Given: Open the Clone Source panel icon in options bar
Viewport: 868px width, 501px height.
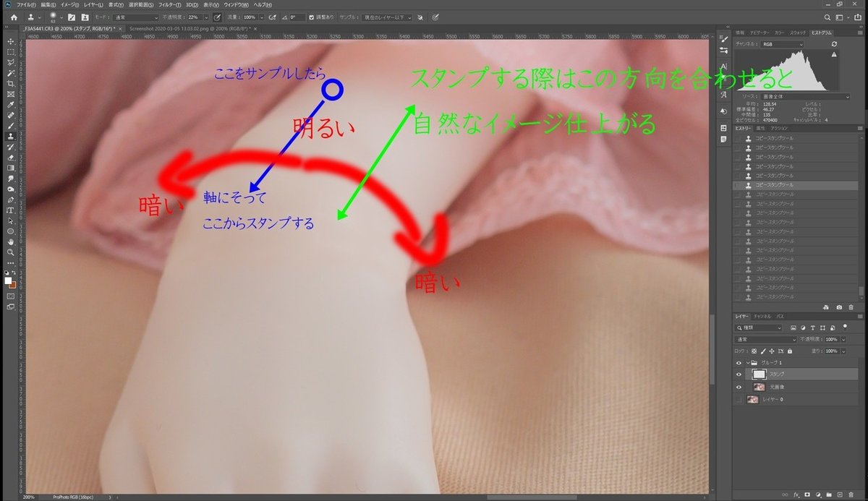Looking at the screenshot, I should coord(86,17).
